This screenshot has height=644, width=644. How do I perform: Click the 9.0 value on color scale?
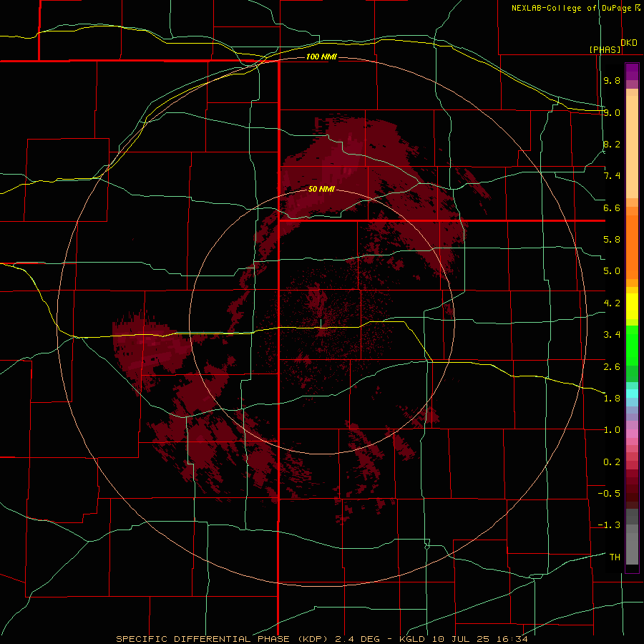coord(612,112)
